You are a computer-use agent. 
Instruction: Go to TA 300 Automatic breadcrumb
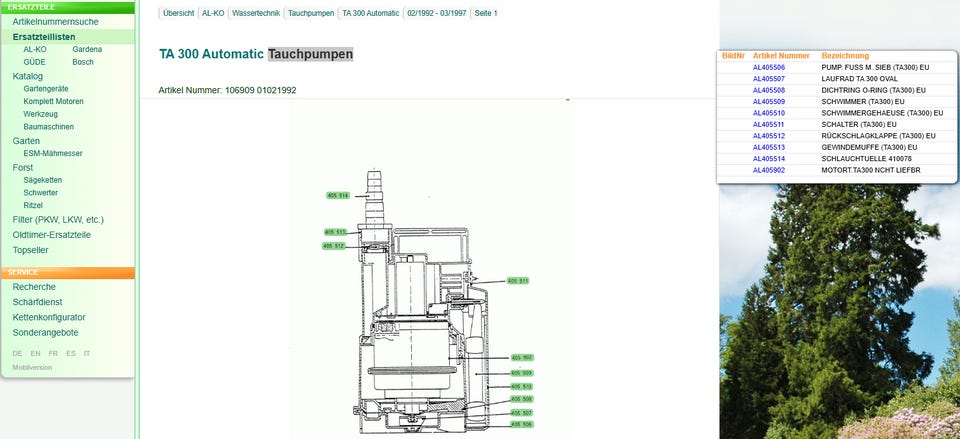point(370,13)
